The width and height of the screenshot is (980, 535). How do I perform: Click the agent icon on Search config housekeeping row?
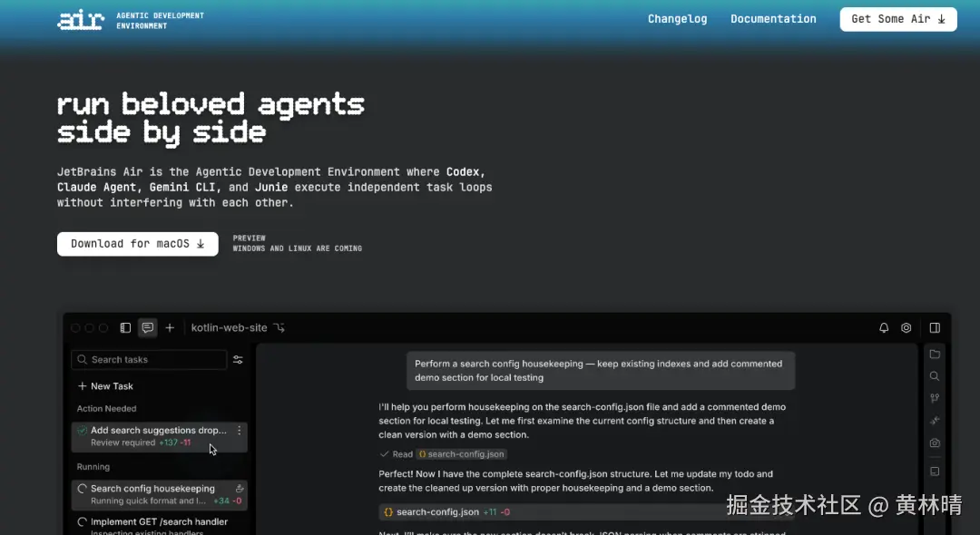click(x=240, y=489)
